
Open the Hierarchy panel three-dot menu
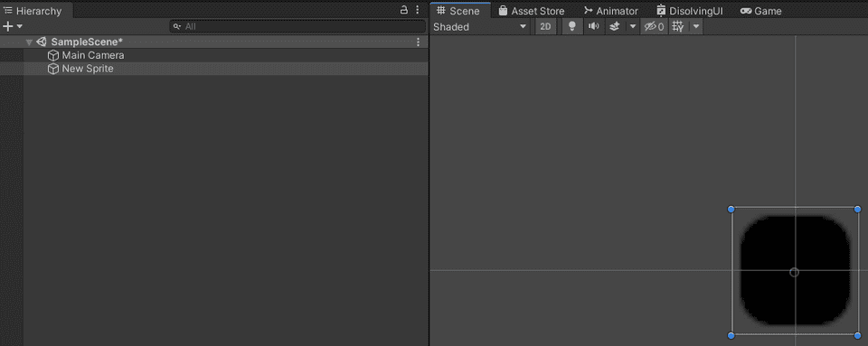[x=418, y=10]
